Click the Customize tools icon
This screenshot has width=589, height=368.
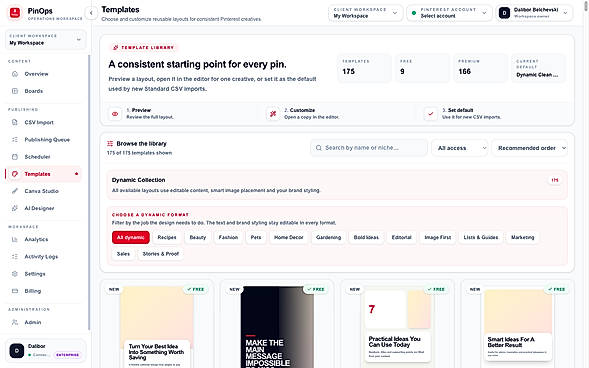pos(273,113)
